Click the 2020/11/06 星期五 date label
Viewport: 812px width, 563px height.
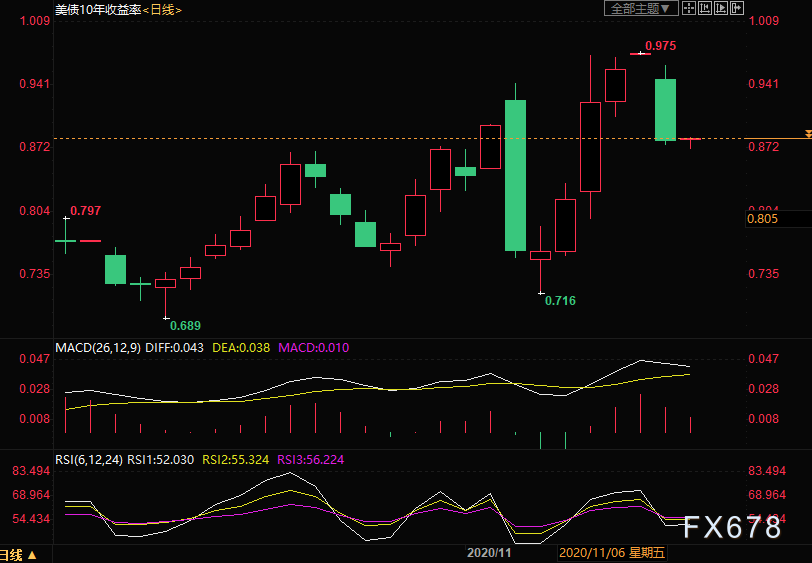pos(612,553)
